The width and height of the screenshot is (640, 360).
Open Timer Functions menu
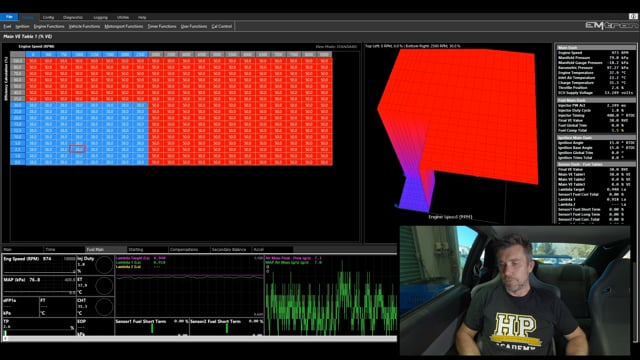click(x=162, y=26)
